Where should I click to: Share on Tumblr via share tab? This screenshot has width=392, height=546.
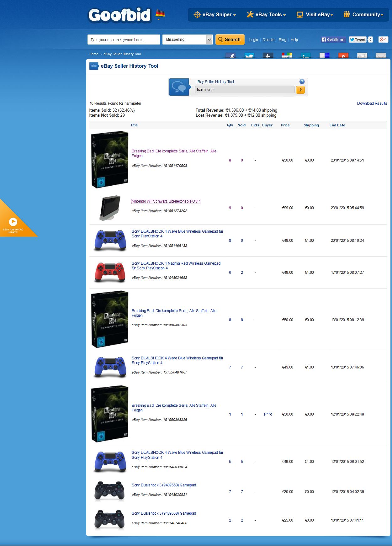268,56
